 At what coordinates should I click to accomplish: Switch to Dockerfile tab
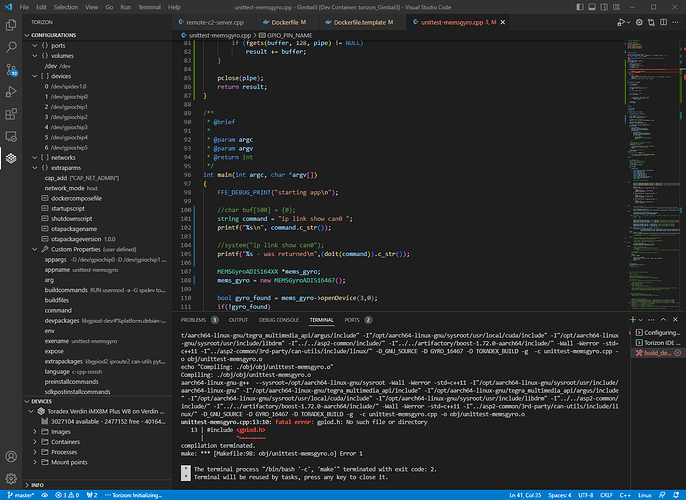(x=285, y=22)
